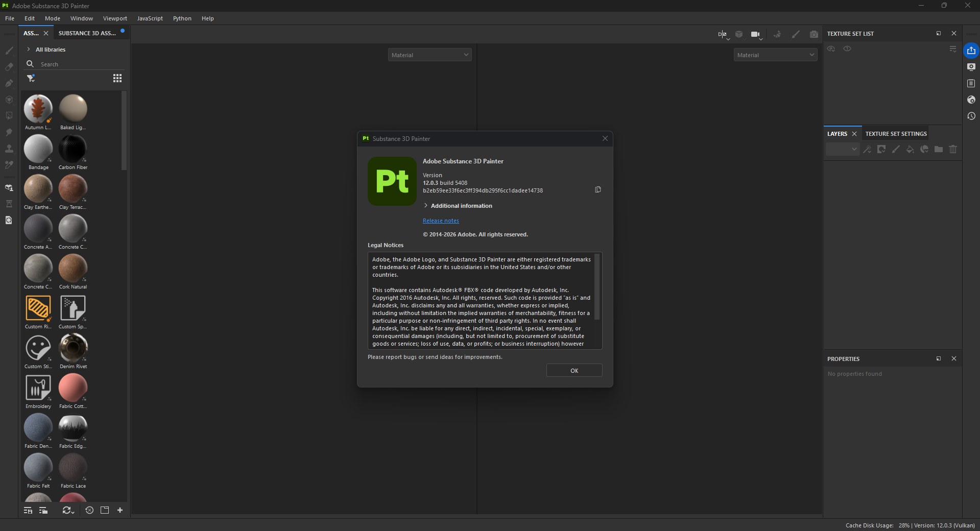980x531 pixels.
Task: Open the refresh options dropdown in assets footer
Action: click(68, 510)
